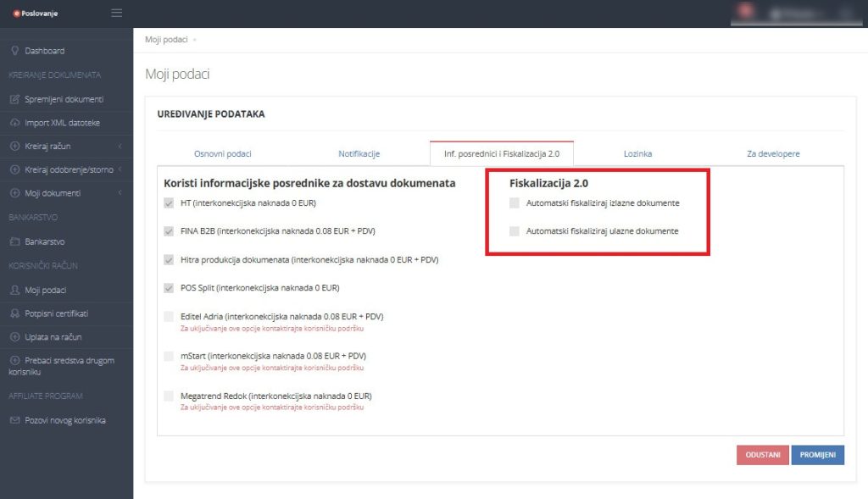Click the Dashboard lightbulb icon
The height and width of the screenshot is (499, 868).
[x=14, y=51]
